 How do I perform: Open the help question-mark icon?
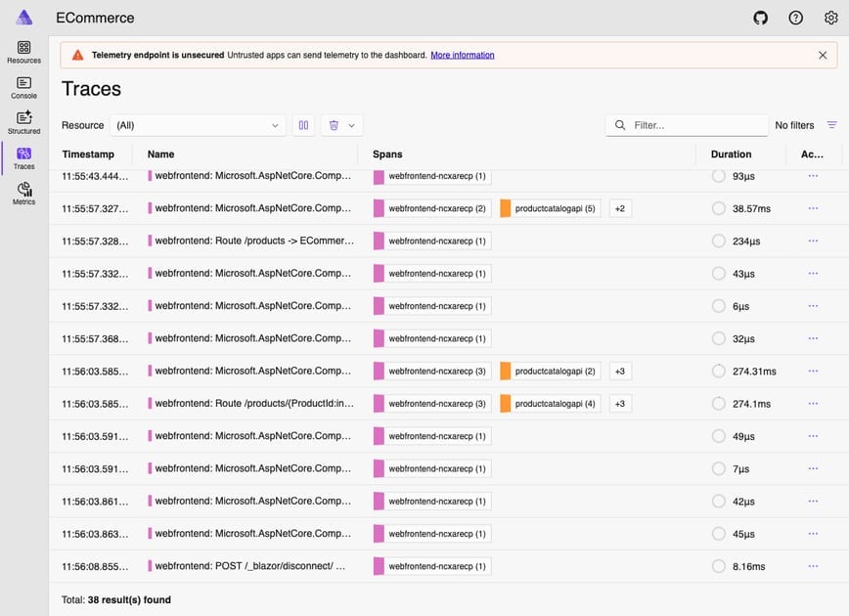coord(795,18)
